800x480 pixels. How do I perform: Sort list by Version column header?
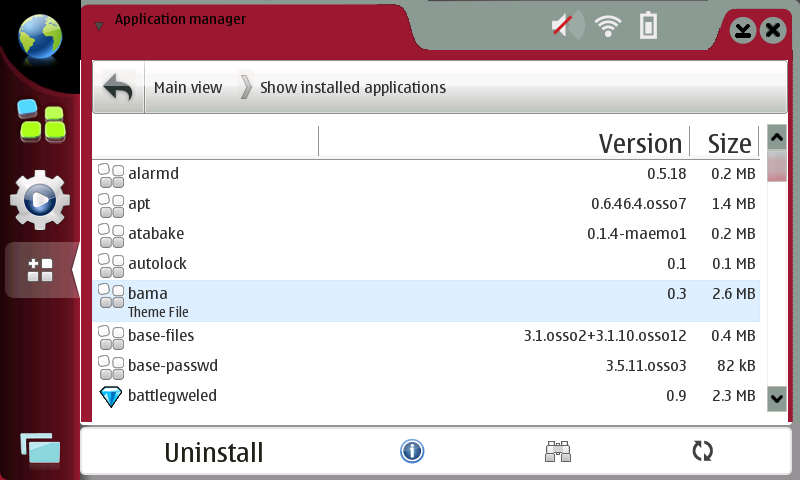[640, 143]
